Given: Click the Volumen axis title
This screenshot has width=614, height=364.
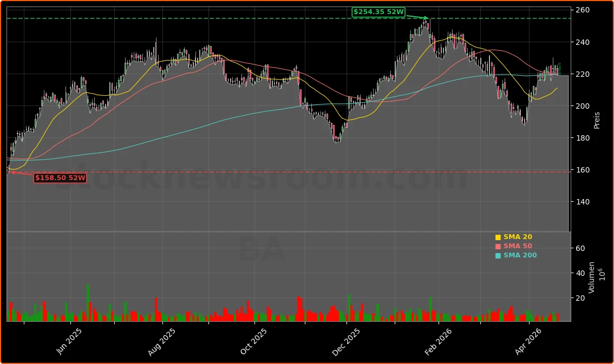Looking at the screenshot, I should click(x=592, y=277).
